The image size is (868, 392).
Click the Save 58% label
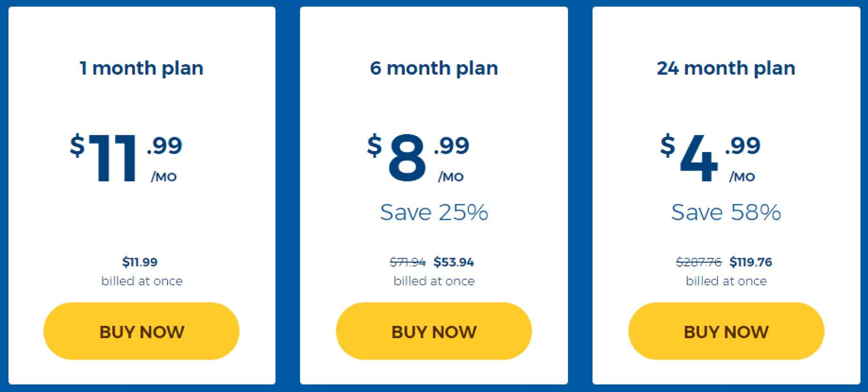pyautogui.click(x=726, y=212)
